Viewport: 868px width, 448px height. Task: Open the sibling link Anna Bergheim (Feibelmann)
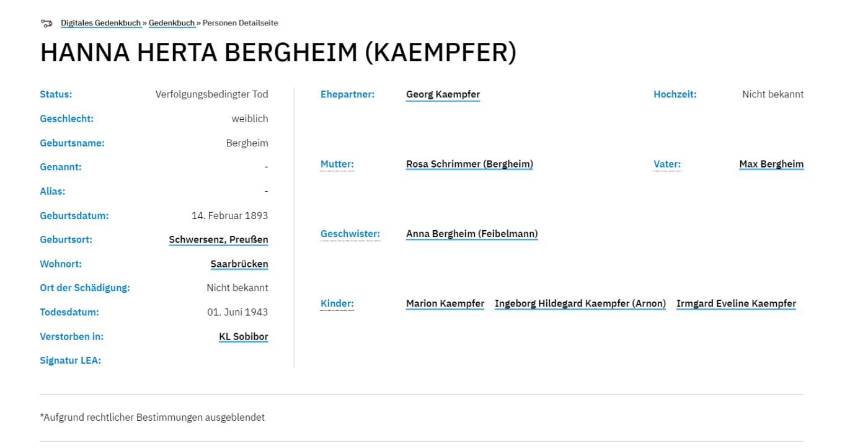coord(472,234)
